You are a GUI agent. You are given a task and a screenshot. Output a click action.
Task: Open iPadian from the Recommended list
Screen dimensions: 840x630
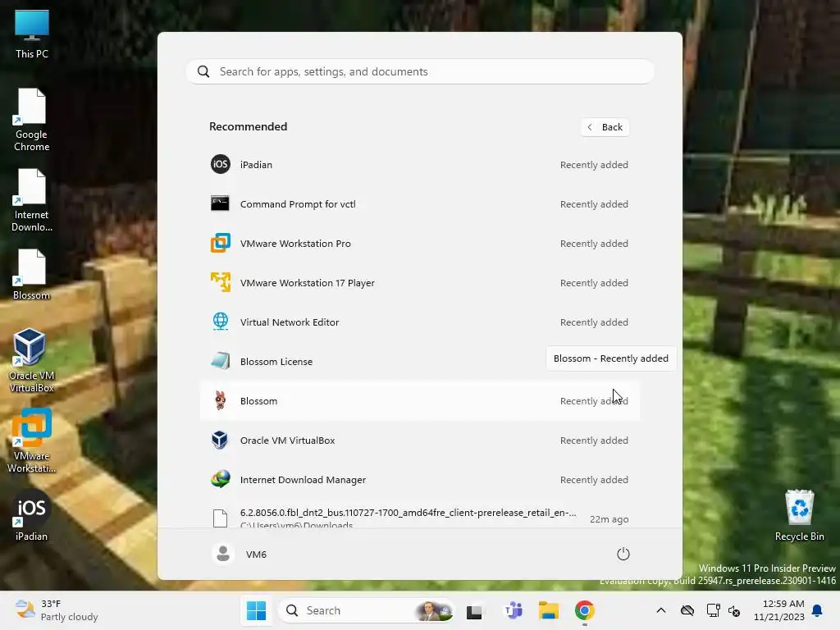click(x=419, y=164)
